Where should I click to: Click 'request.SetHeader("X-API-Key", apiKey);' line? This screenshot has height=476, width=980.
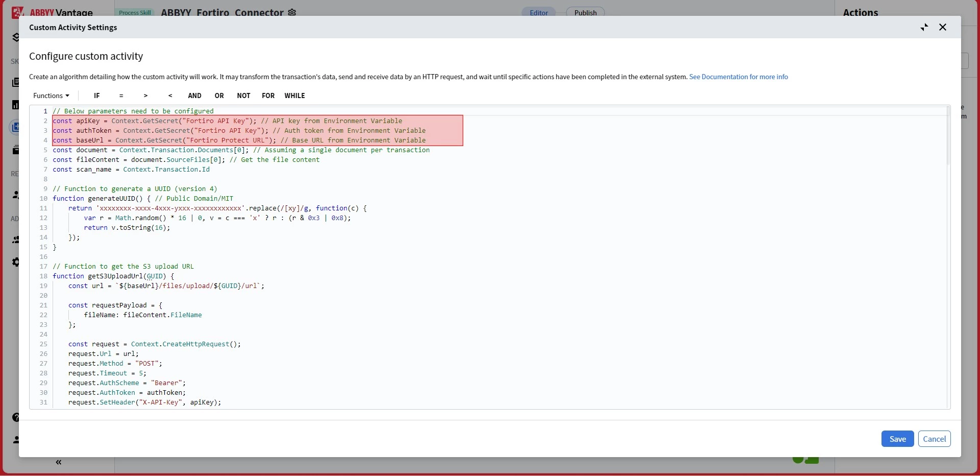[x=145, y=402]
